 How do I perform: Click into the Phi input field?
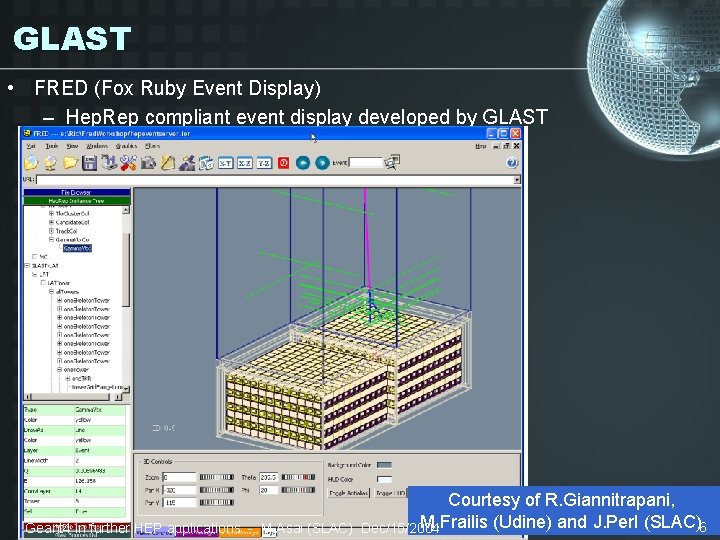pos(269,490)
